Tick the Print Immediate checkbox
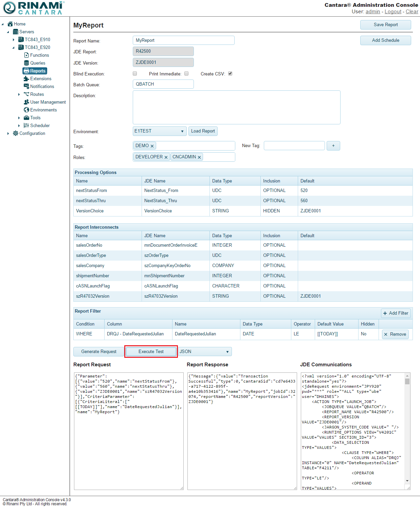The height and width of the screenshot is (508, 420). click(186, 73)
